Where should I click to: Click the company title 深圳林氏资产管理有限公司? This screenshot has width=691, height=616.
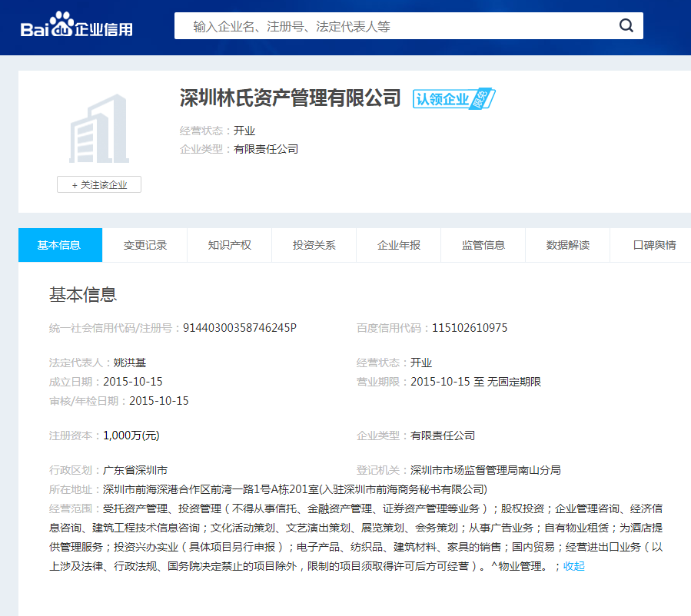[x=291, y=98]
